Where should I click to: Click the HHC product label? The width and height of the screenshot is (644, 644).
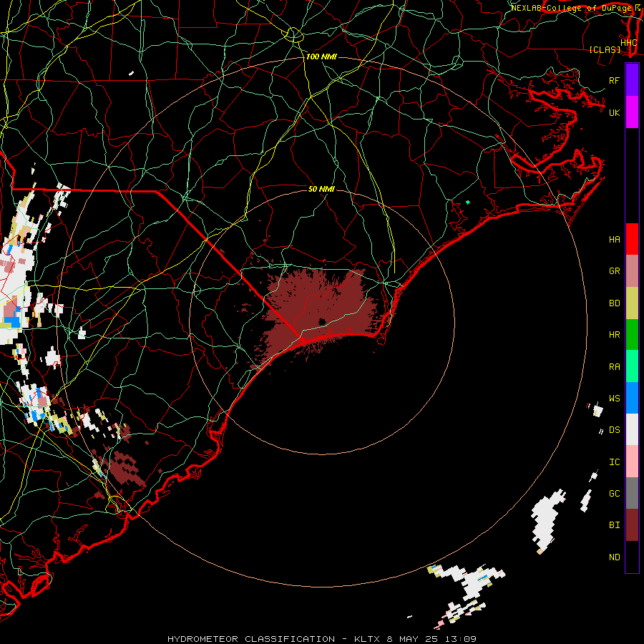click(x=628, y=43)
